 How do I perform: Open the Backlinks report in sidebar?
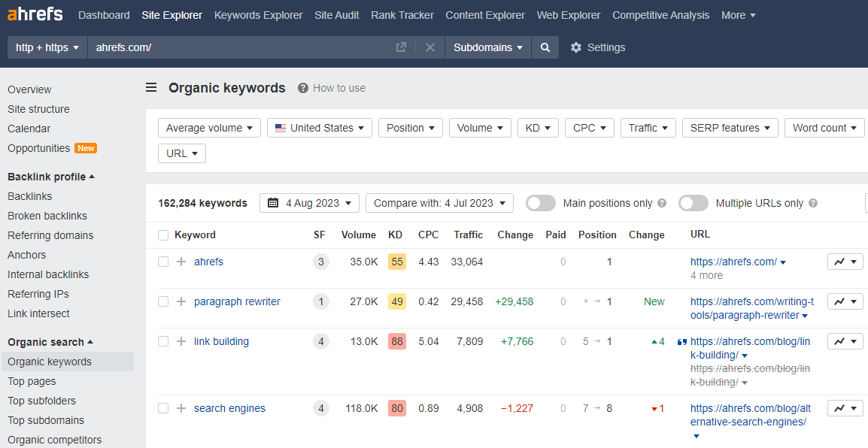[x=30, y=196]
